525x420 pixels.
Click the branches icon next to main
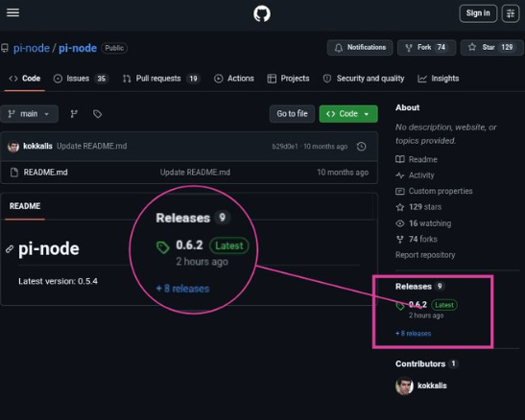click(x=74, y=114)
